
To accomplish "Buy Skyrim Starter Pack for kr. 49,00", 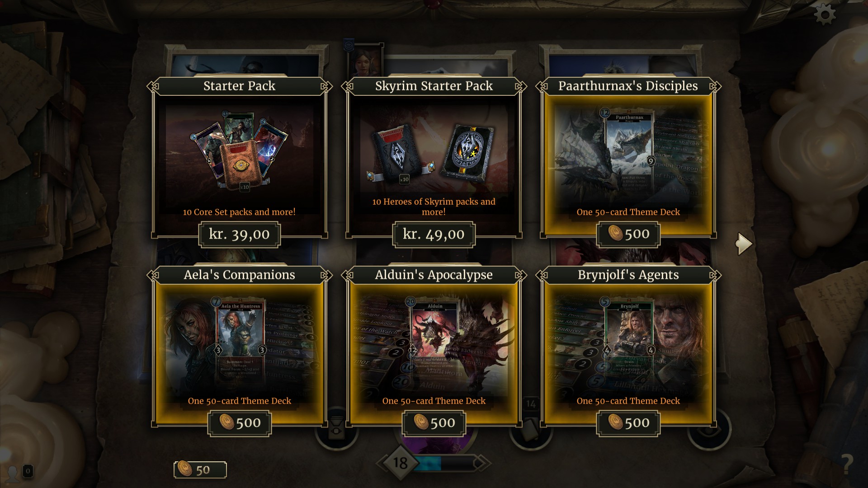I will pyautogui.click(x=434, y=235).
